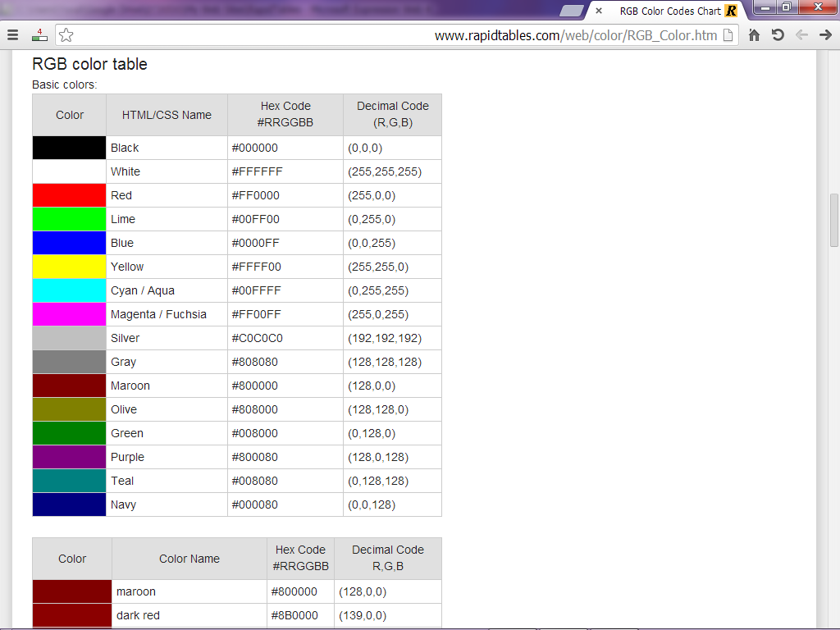Bookmark this page with the star icon

(66, 35)
